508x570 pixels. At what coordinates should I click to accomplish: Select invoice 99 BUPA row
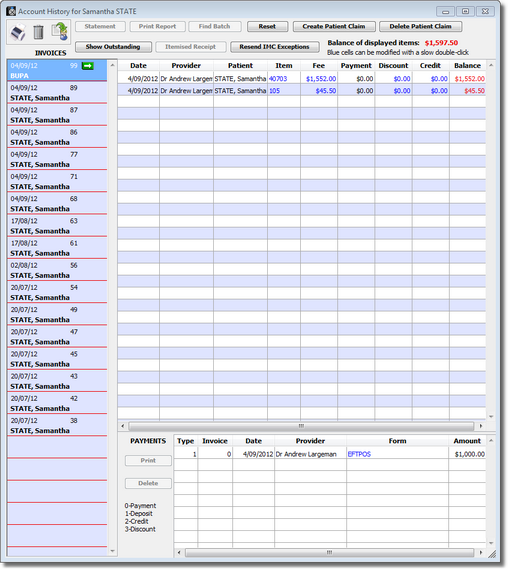pos(57,71)
